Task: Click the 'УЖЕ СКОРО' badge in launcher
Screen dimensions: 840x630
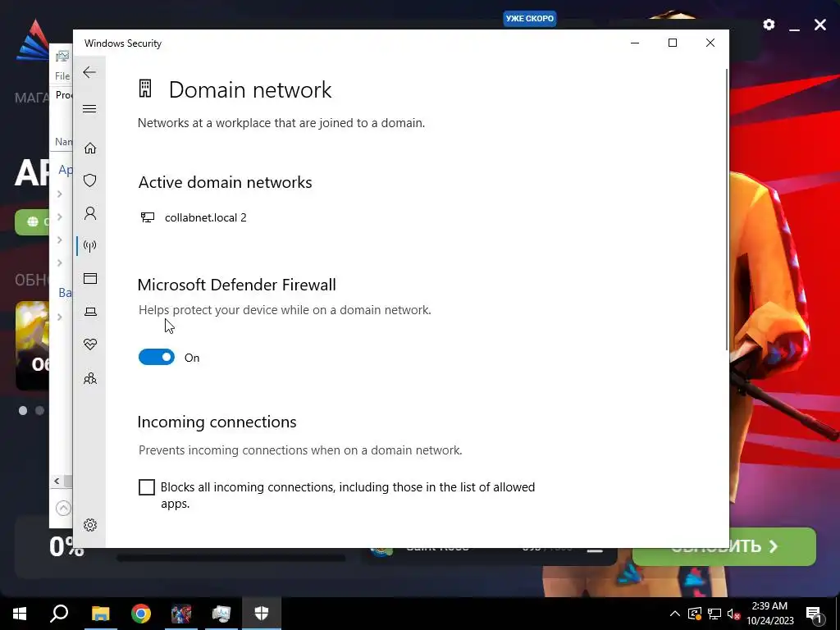Action: 530,19
